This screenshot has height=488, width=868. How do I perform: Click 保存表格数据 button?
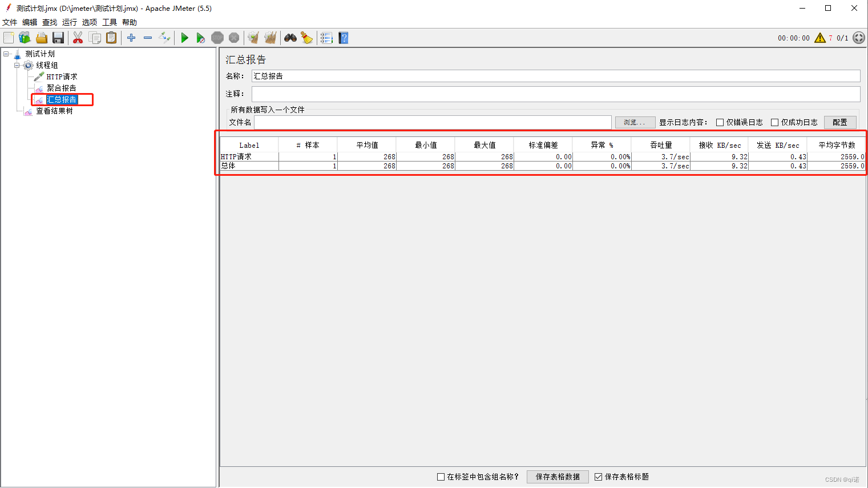click(x=558, y=477)
